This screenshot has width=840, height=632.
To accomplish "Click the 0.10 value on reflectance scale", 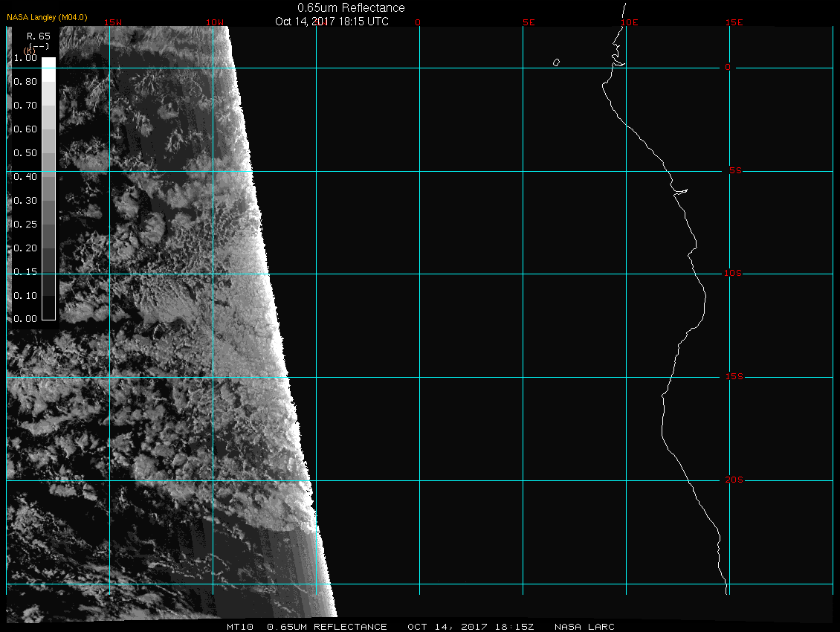I will coord(25,295).
